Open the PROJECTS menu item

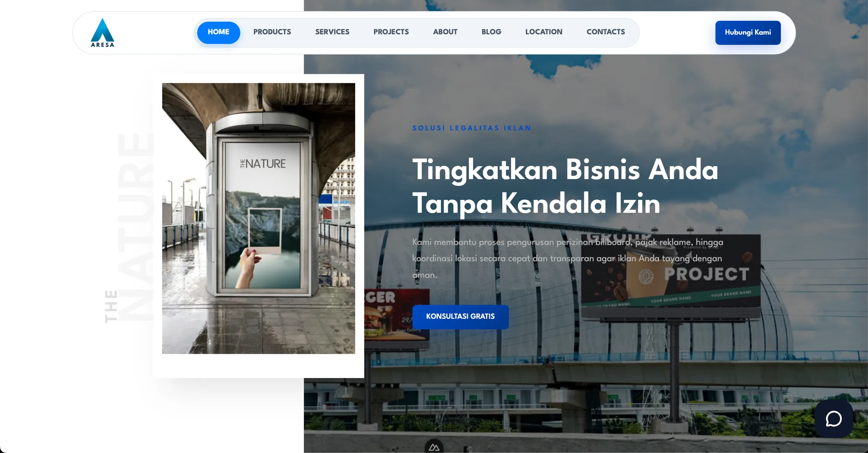click(391, 32)
